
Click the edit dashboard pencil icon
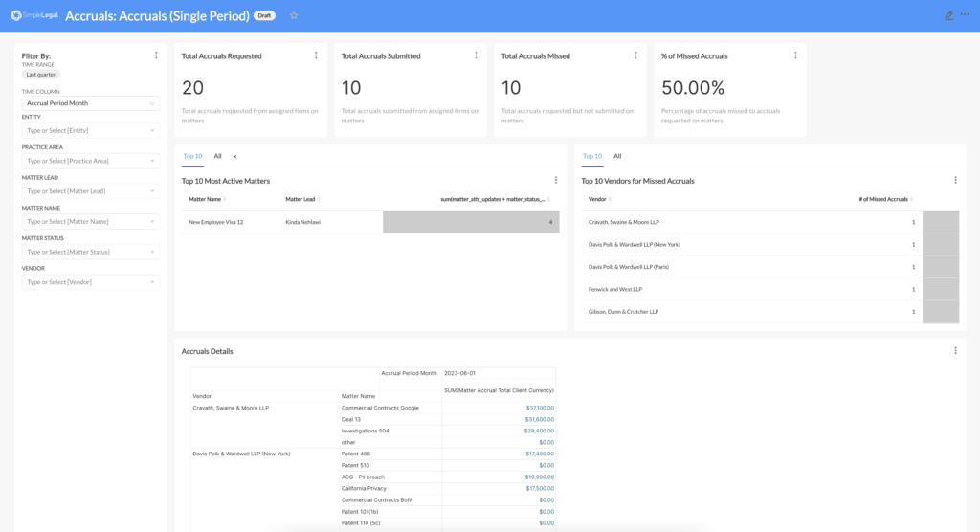click(x=949, y=15)
